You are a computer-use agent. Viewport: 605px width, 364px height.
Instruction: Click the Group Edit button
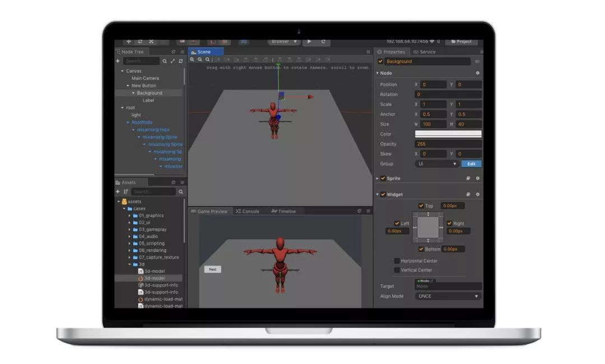(472, 164)
